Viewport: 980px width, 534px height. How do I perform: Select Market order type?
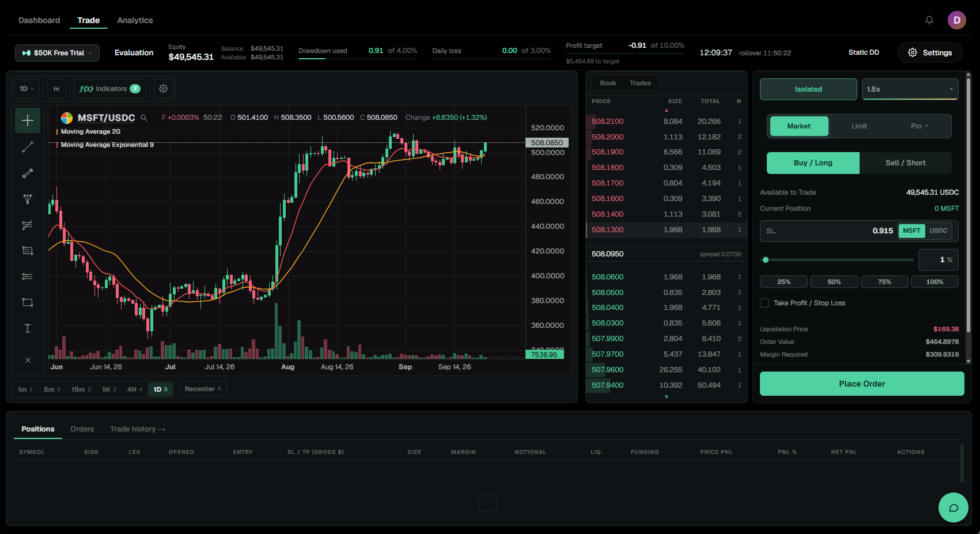(x=799, y=126)
